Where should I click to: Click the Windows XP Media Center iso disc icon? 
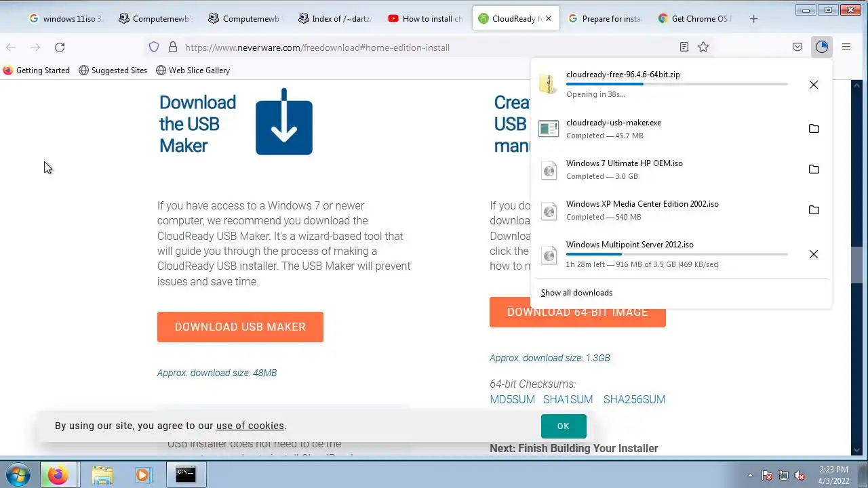[x=549, y=210]
